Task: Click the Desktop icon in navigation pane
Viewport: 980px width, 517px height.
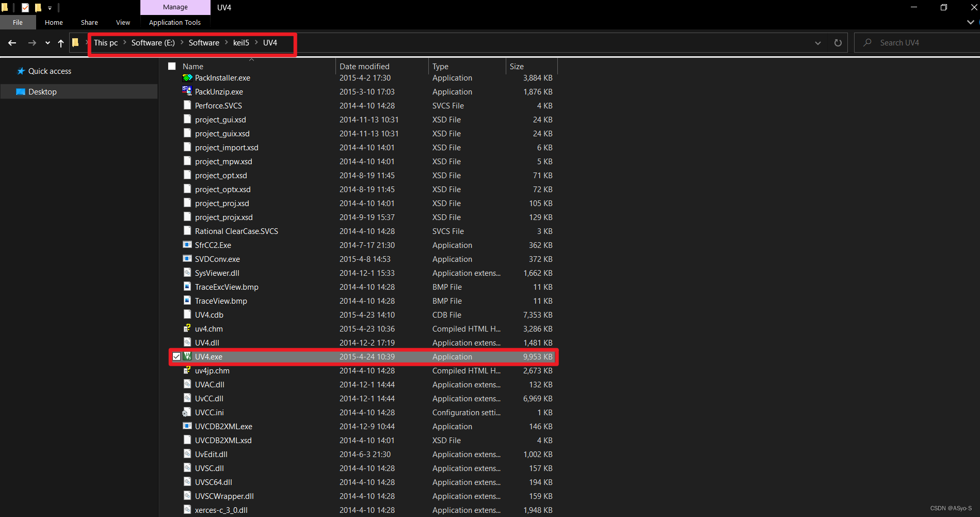Action: coord(21,92)
